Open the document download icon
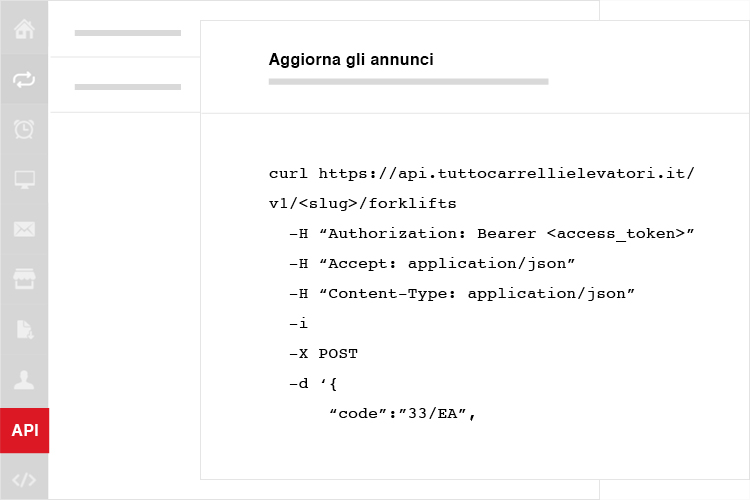 pos(25,329)
